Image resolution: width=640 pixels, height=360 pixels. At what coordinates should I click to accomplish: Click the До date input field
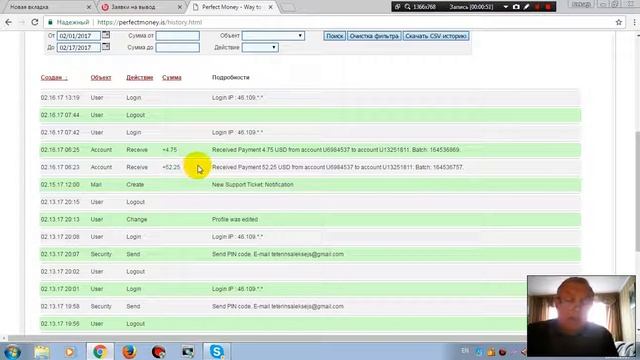[x=78, y=47]
